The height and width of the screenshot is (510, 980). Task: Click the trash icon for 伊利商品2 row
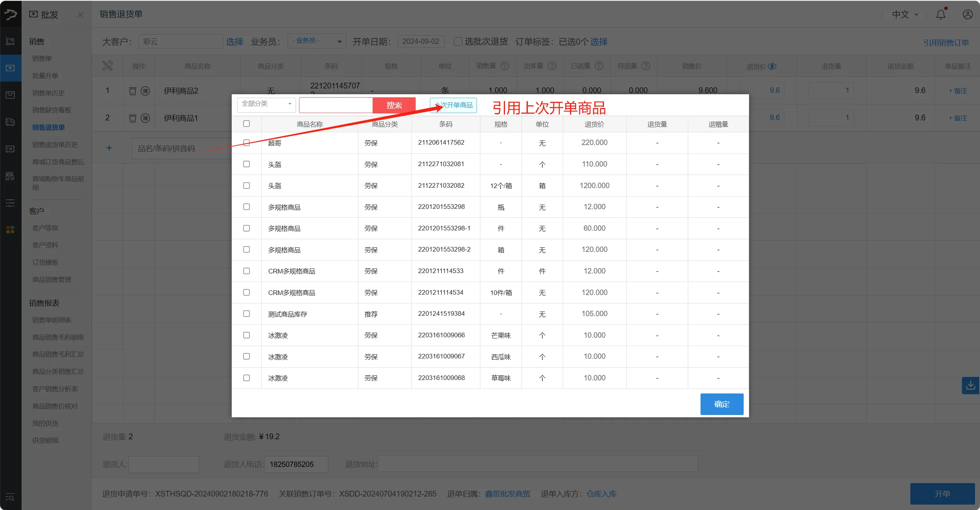pyautogui.click(x=132, y=91)
